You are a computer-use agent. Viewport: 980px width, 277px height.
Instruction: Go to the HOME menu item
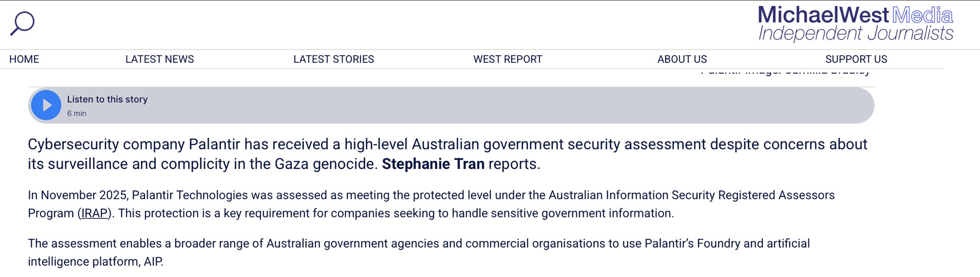pos(24,59)
